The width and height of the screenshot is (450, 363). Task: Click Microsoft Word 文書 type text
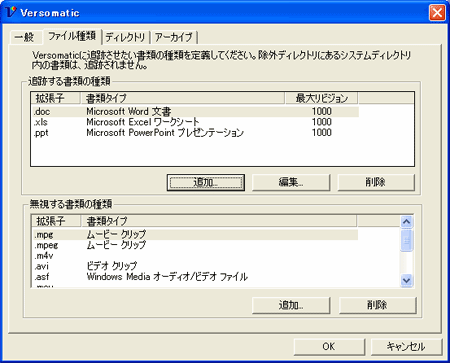click(x=129, y=111)
